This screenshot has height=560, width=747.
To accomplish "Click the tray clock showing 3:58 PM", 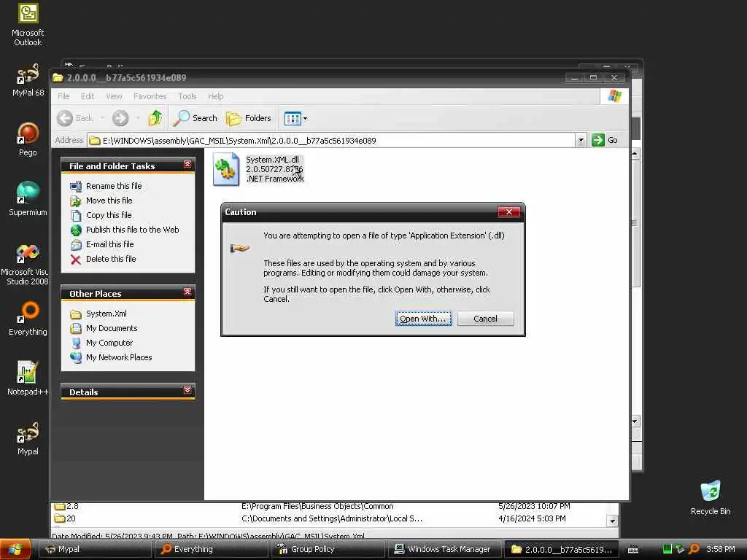I will click(720, 549).
